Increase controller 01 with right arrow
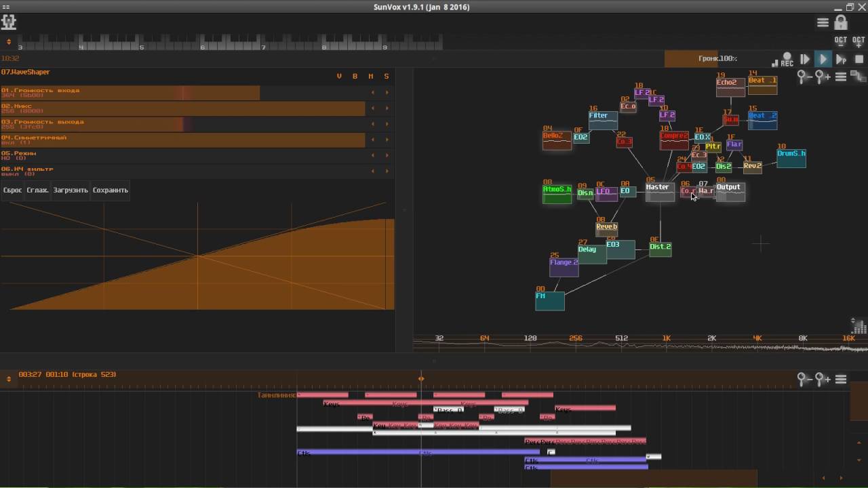The height and width of the screenshot is (488, 868). click(x=387, y=93)
